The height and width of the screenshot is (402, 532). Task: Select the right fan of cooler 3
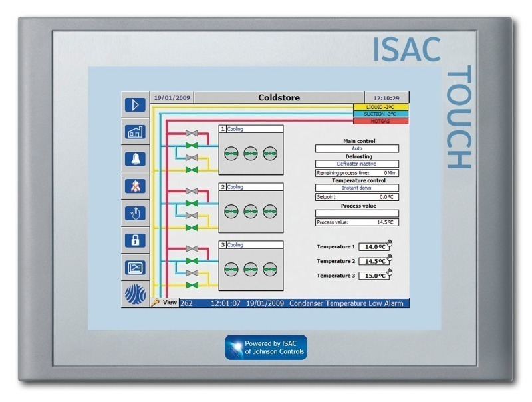270,270
